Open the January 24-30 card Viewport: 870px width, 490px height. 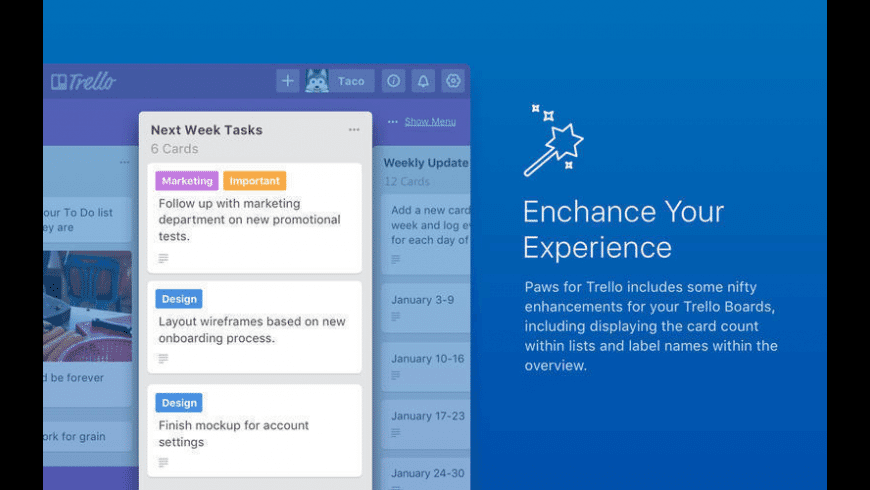[426, 474]
